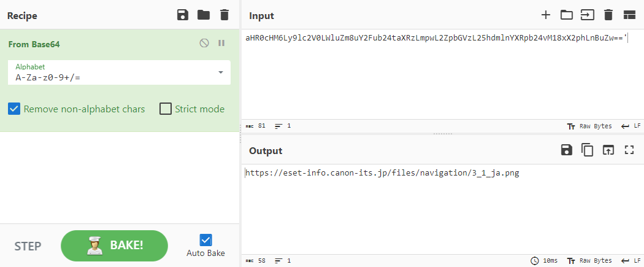Set a breakpoint on From Base64
Screen dimensions: 644x267
(221, 44)
